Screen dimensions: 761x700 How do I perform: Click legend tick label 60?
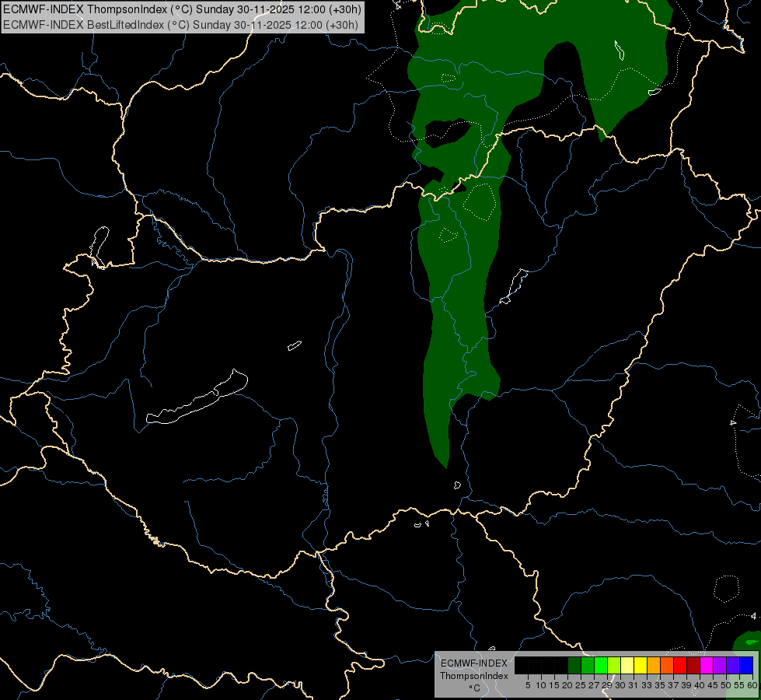coord(752,685)
